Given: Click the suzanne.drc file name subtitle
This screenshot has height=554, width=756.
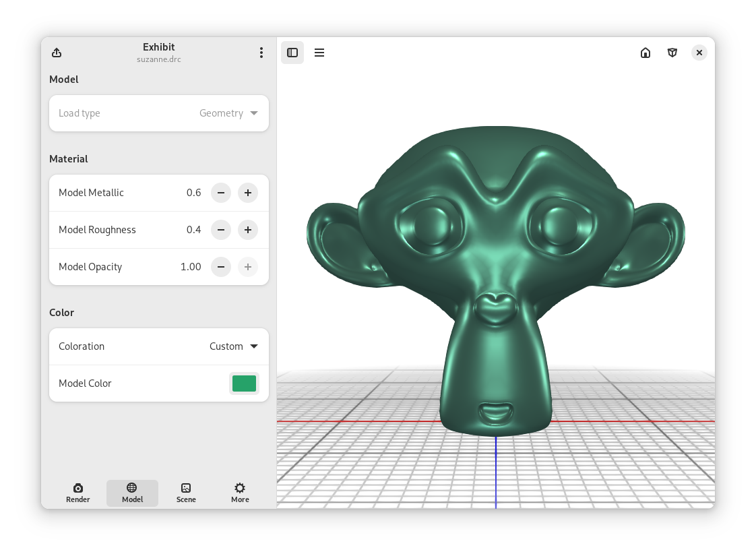Looking at the screenshot, I should point(158,59).
